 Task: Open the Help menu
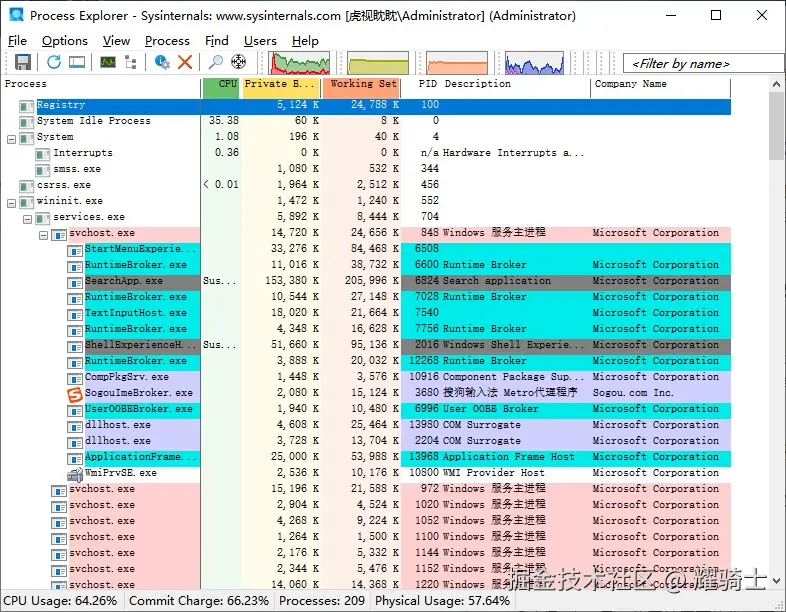(305, 41)
